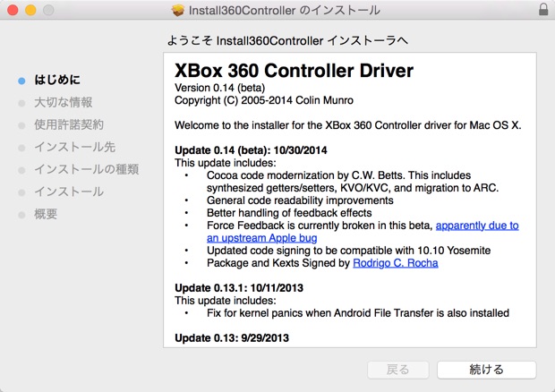Click the blue bullet beside はじめに

click(21, 81)
